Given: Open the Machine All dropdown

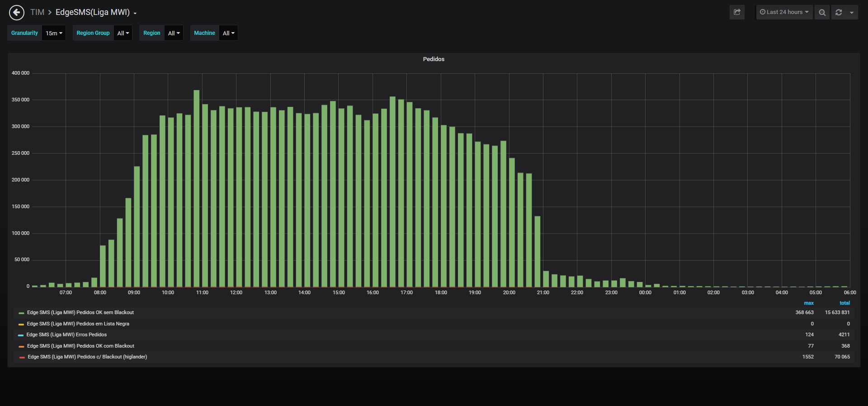Looking at the screenshot, I should tap(228, 33).
